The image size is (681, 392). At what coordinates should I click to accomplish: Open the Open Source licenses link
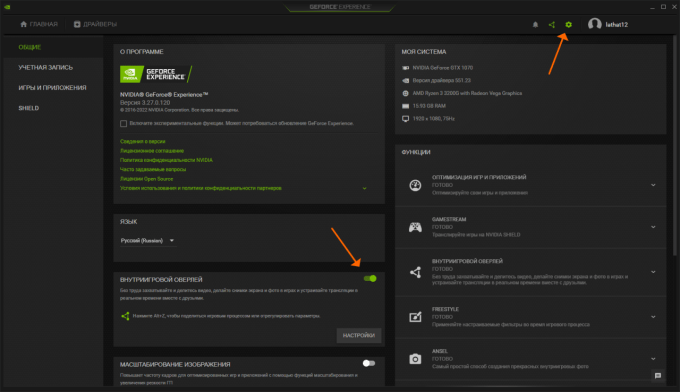(146, 179)
